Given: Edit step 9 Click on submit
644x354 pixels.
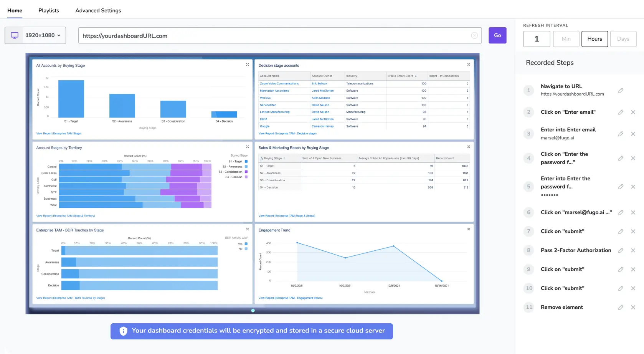Looking at the screenshot, I should [x=621, y=270].
